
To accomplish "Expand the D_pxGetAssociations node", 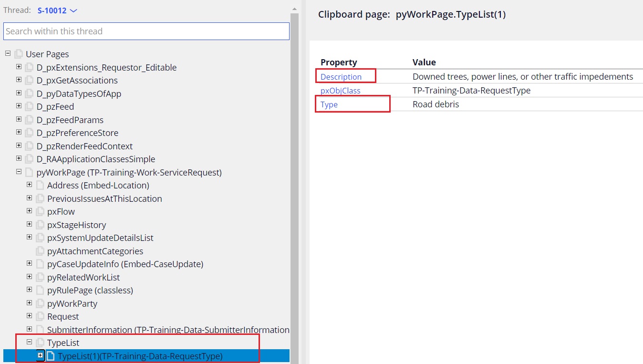I will click(19, 80).
